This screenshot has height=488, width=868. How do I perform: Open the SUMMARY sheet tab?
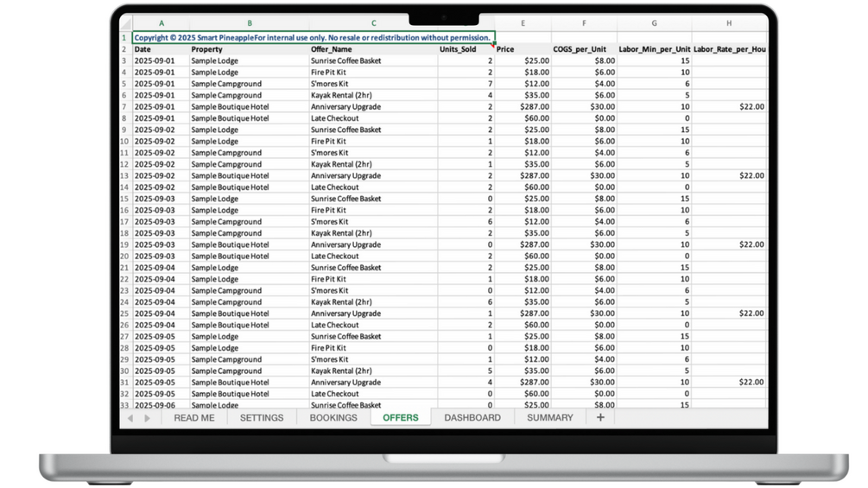point(549,418)
